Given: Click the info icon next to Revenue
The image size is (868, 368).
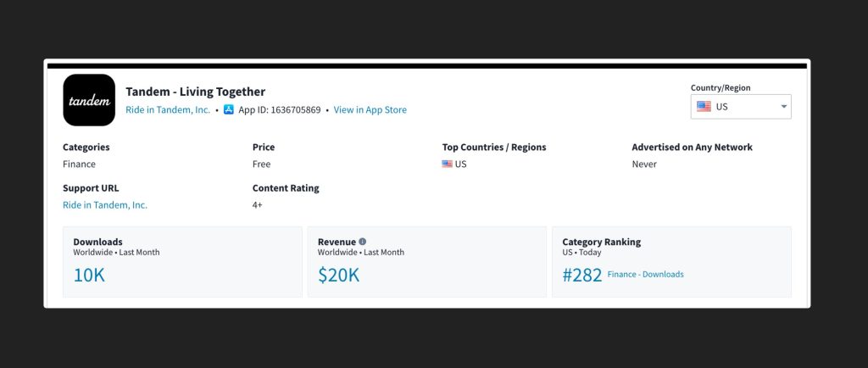Looking at the screenshot, I should [363, 242].
